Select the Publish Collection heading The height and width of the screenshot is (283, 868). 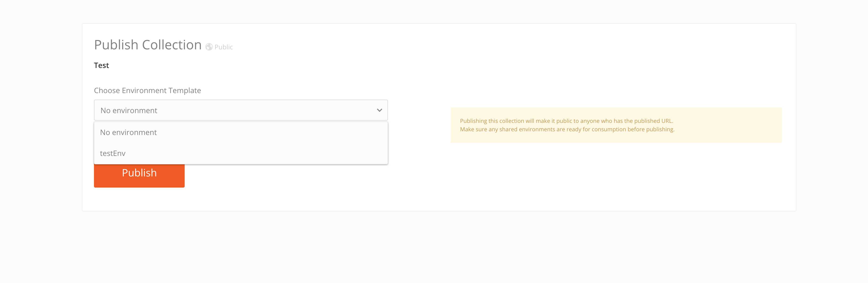148,44
